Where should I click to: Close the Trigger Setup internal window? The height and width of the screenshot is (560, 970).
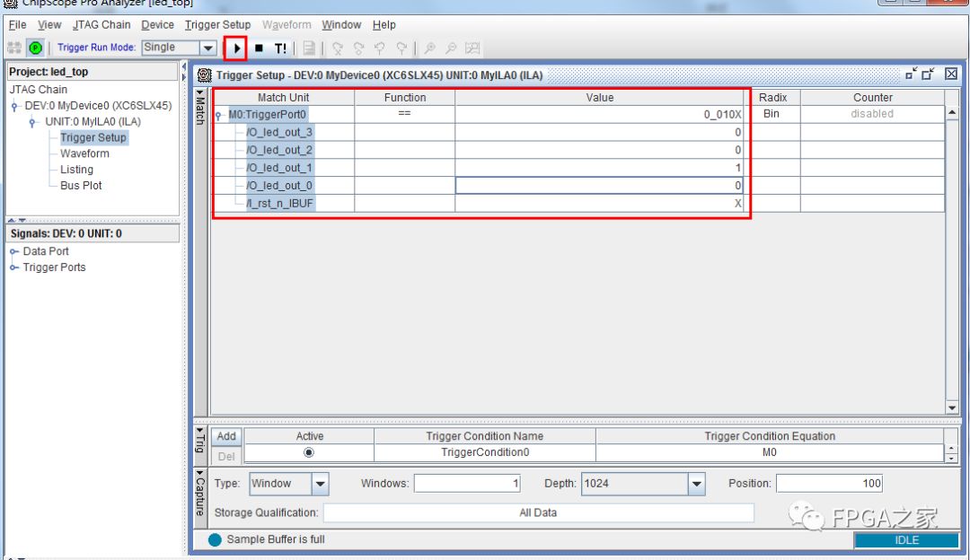pos(951,74)
